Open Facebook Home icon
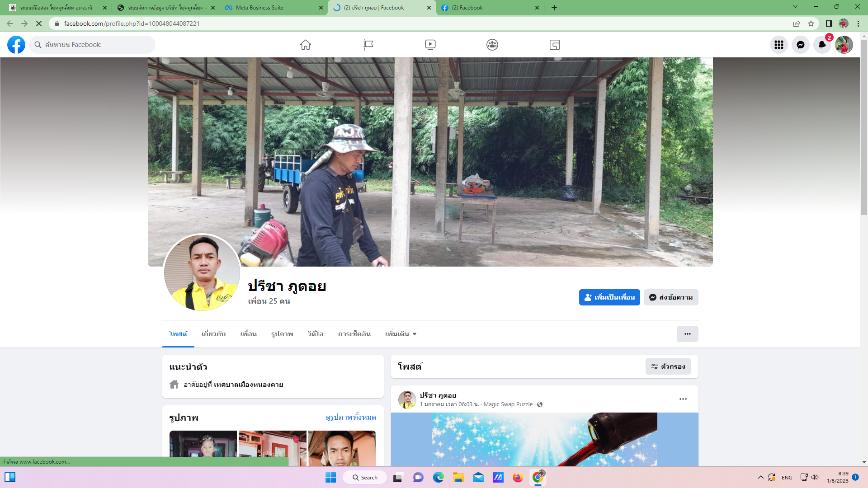Viewport: 868px width, 488px height. click(306, 45)
